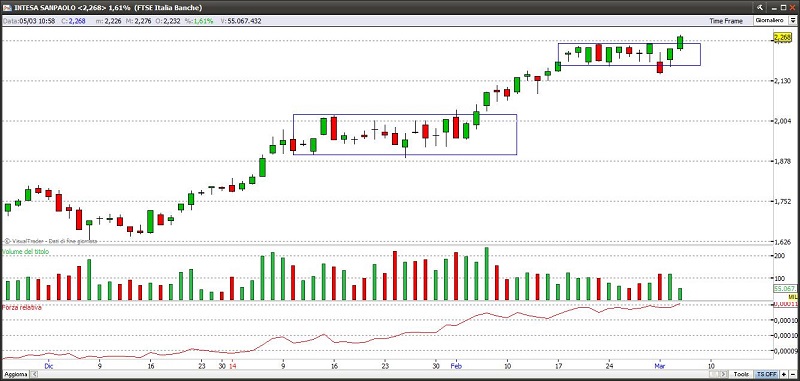The image size is (800, 381).
Task: Click the 'C: 2,268' close value in the info bar
Action: pos(72,21)
